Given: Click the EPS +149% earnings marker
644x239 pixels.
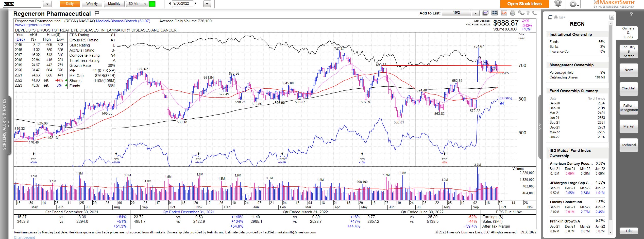Looking at the screenshot, I should 282,158.
